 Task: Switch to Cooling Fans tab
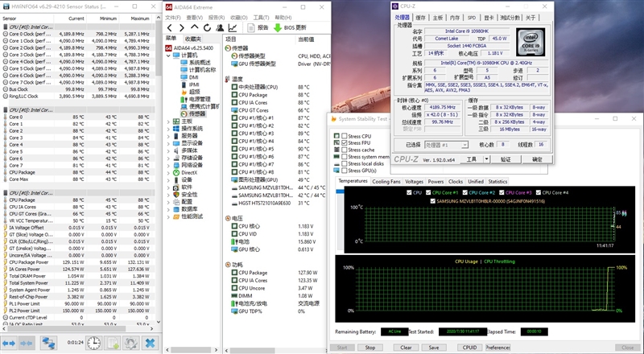pos(386,182)
